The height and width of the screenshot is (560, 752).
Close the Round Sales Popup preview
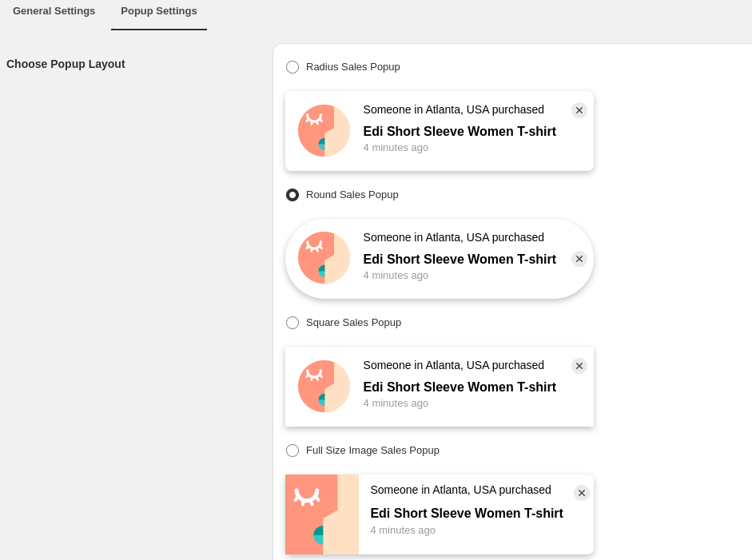[579, 259]
